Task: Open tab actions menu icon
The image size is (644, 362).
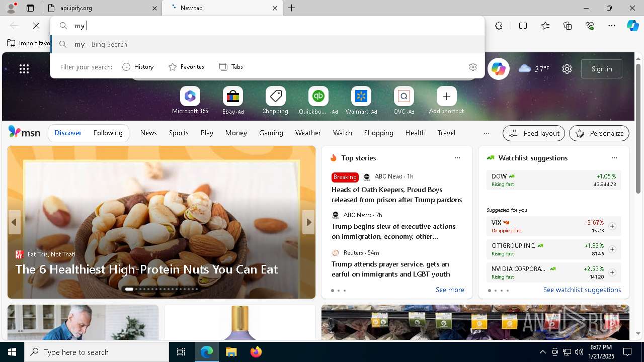Action: point(30,8)
